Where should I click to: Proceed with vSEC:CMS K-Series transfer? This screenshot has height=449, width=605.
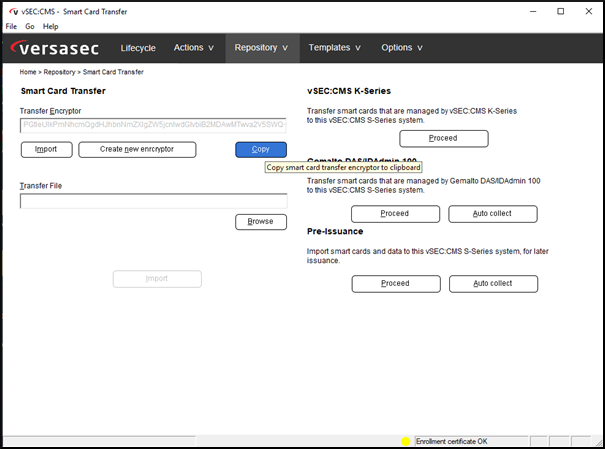(444, 138)
